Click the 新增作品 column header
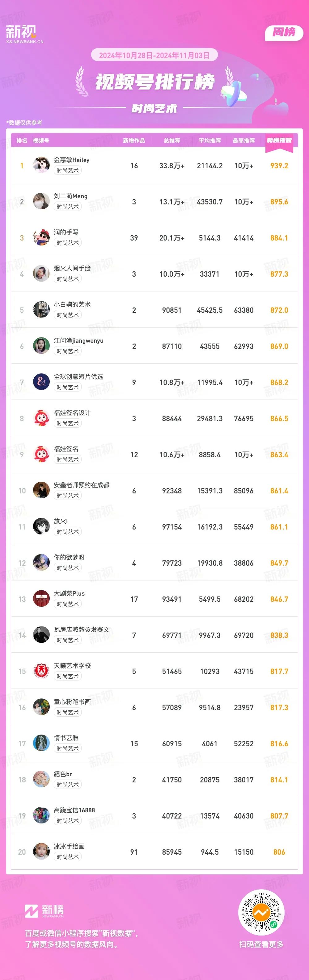Image resolution: width=309 pixels, height=980 pixels. click(x=133, y=141)
